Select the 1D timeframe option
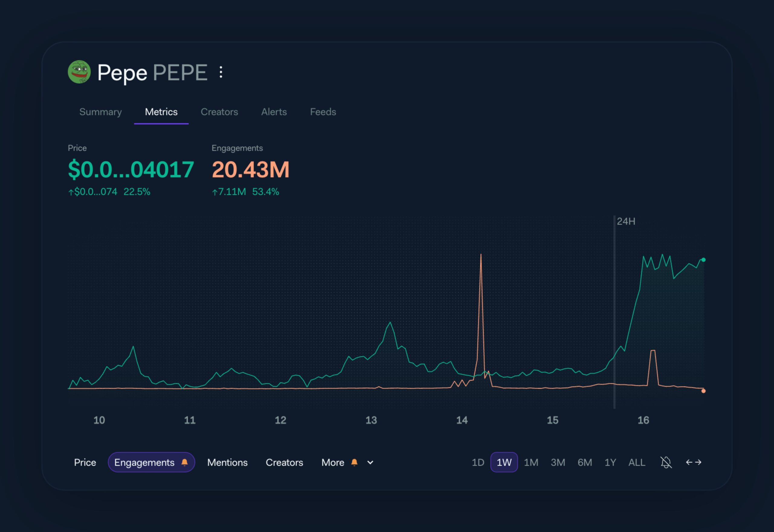 pyautogui.click(x=478, y=462)
